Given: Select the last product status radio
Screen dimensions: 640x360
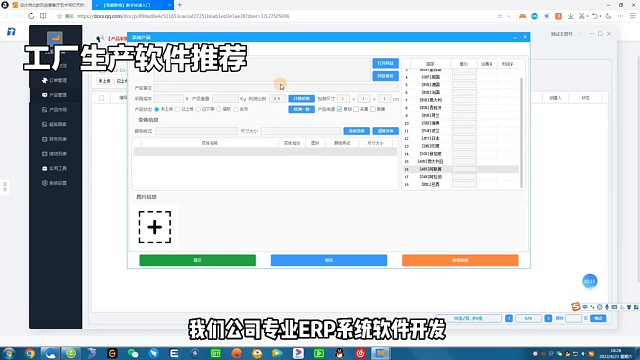Looking at the screenshot, I should pos(236,109).
